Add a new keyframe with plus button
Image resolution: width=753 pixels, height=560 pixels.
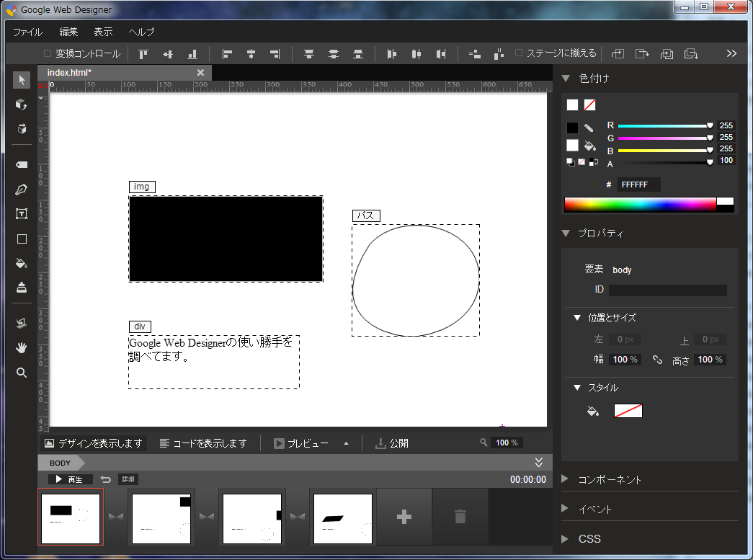pyautogui.click(x=404, y=517)
